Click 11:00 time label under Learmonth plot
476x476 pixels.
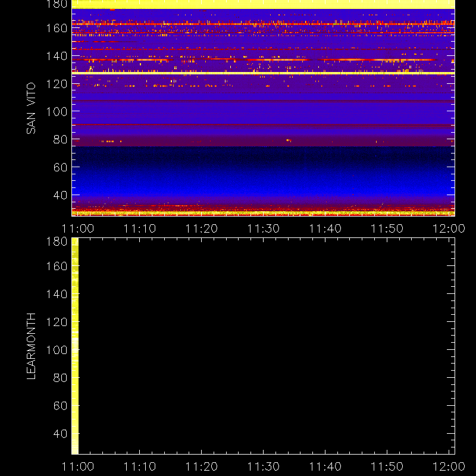point(78,466)
